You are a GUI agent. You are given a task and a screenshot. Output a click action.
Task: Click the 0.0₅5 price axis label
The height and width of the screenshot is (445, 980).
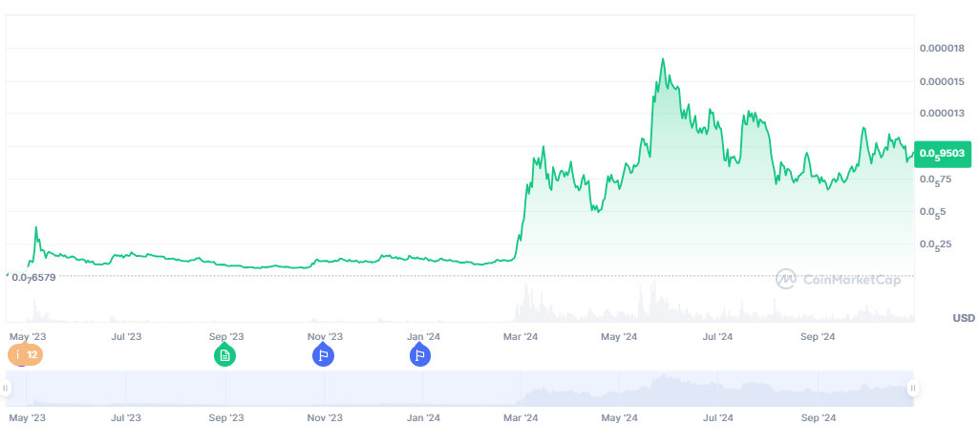930,212
